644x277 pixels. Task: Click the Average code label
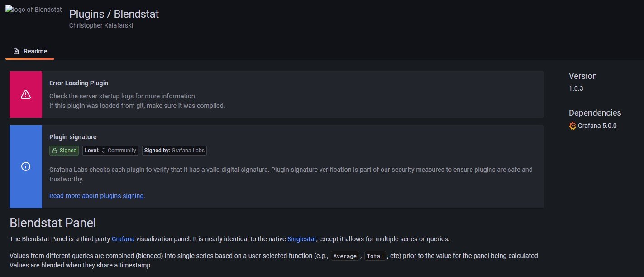click(x=345, y=256)
